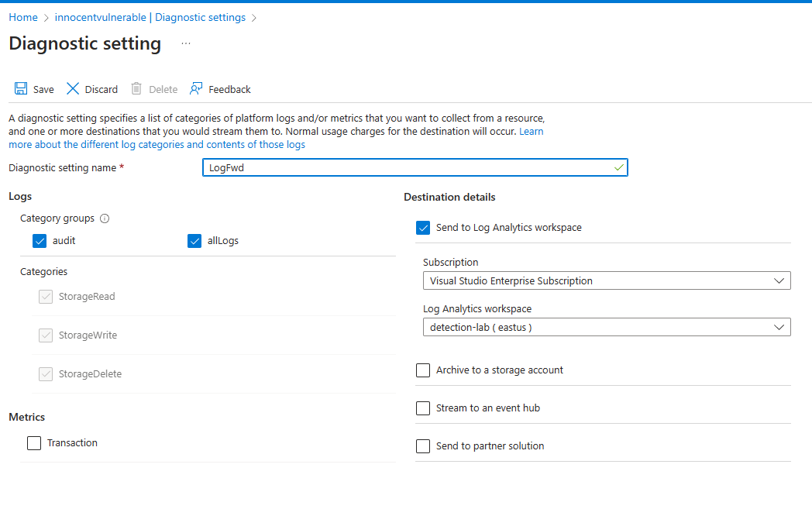Enable Send to partner solution
Image resolution: width=812 pixels, height=516 pixels.
[423, 446]
